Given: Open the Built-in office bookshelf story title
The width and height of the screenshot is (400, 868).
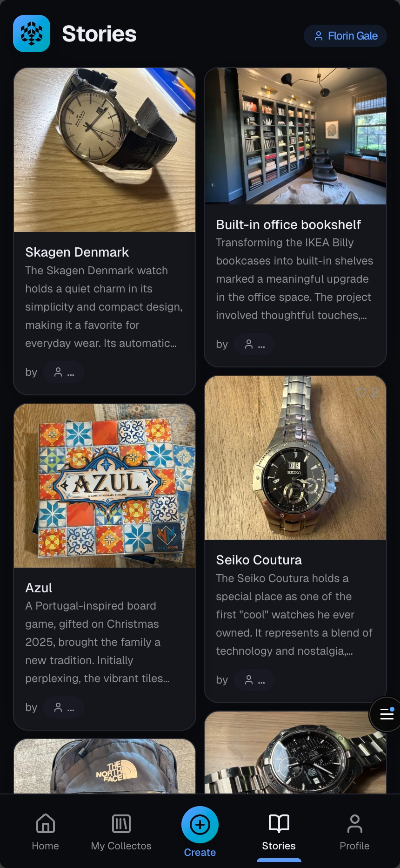Looking at the screenshot, I should (x=288, y=225).
